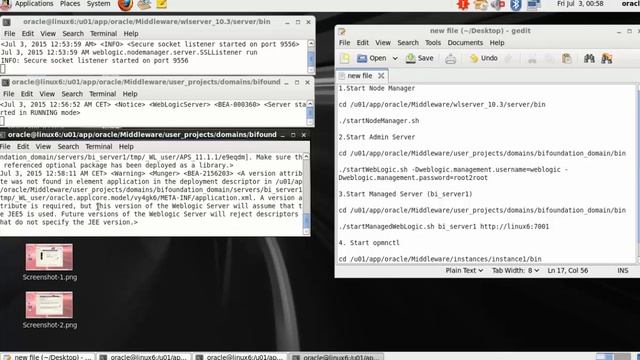640x360 pixels.
Task: Launch Firefox from the top panel
Action: 125,4
